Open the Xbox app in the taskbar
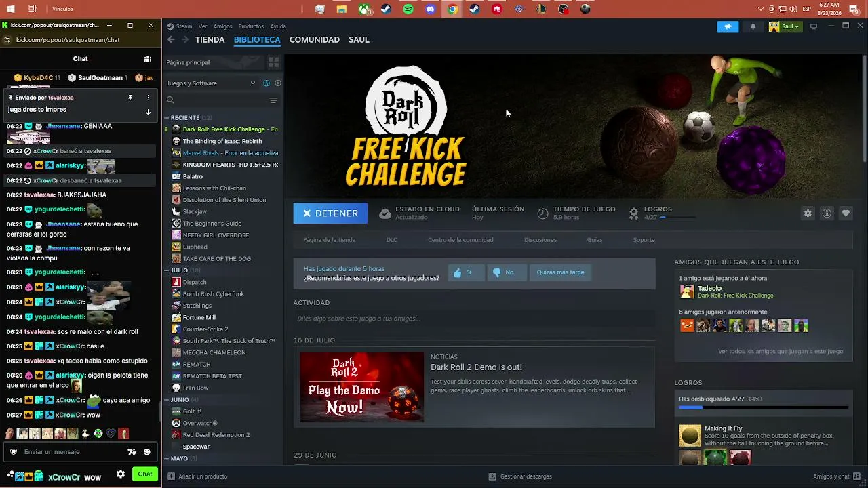This screenshot has height=488, width=868. [364, 9]
